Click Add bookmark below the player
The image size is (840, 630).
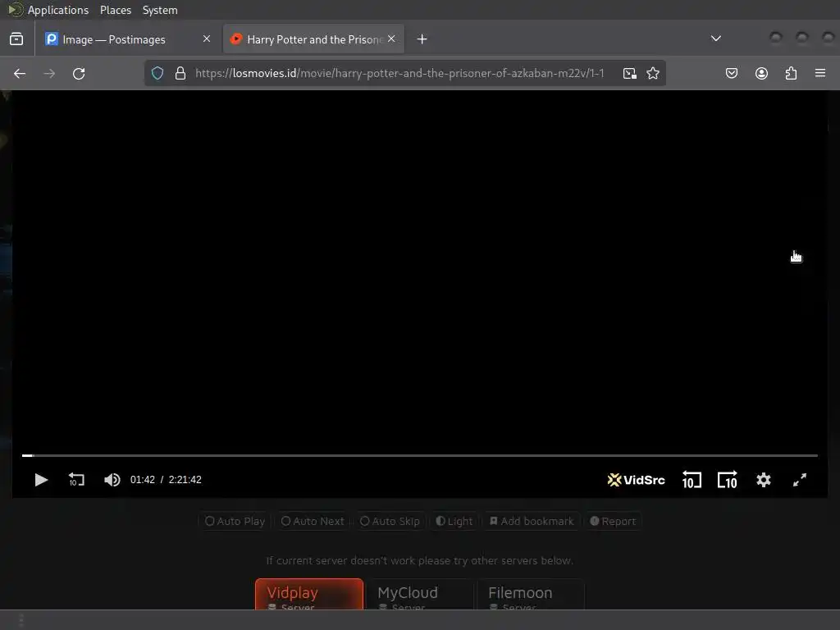pyautogui.click(x=532, y=521)
